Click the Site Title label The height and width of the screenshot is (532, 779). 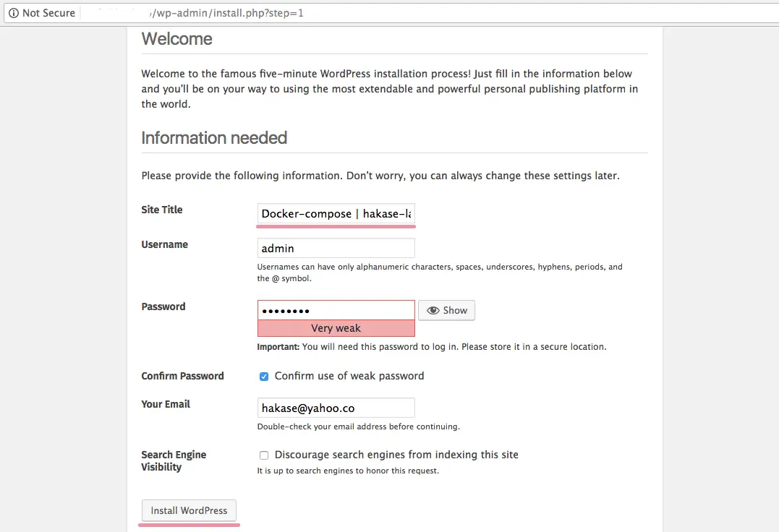[162, 210]
